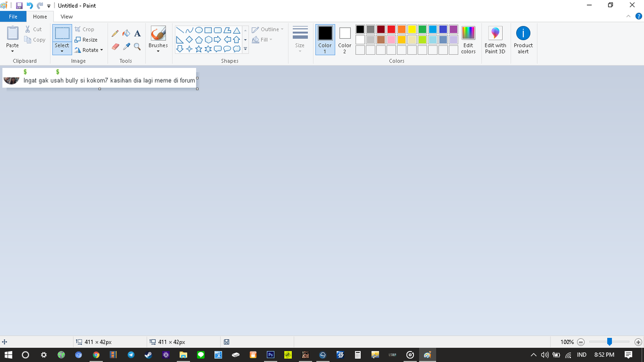644x362 pixels.
Task: Choose the Oval shape
Action: click(199, 30)
